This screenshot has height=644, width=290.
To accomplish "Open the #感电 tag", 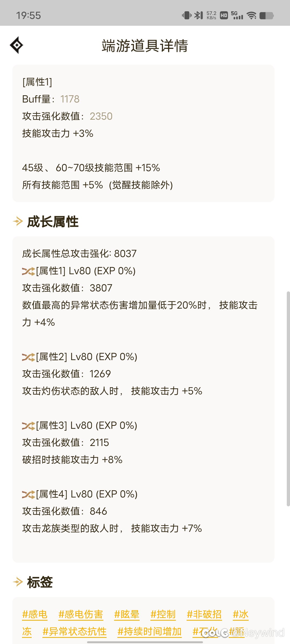I will click(x=35, y=614).
